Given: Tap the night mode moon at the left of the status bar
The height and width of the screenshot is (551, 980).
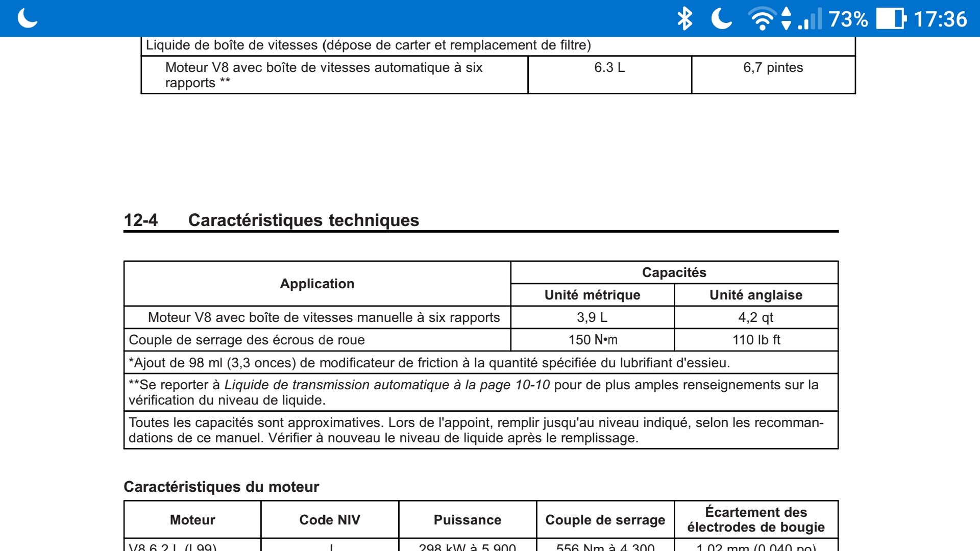Looking at the screenshot, I should coord(28,19).
